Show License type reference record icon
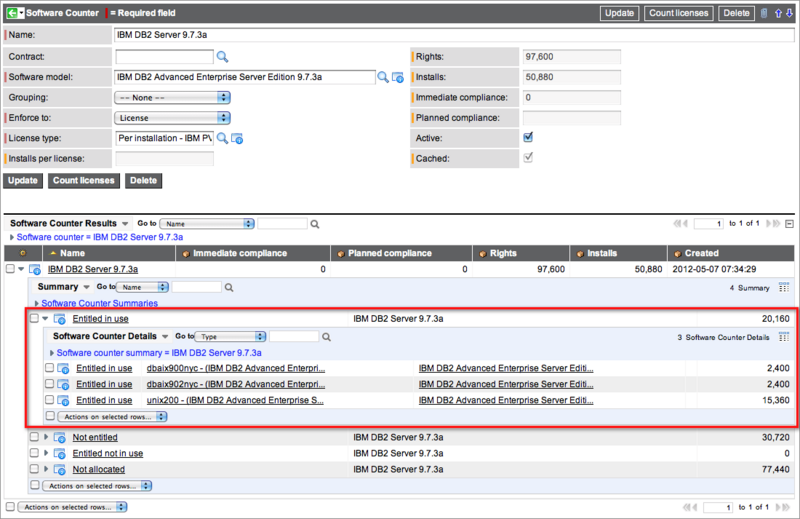The height and width of the screenshot is (519, 800). click(x=237, y=138)
